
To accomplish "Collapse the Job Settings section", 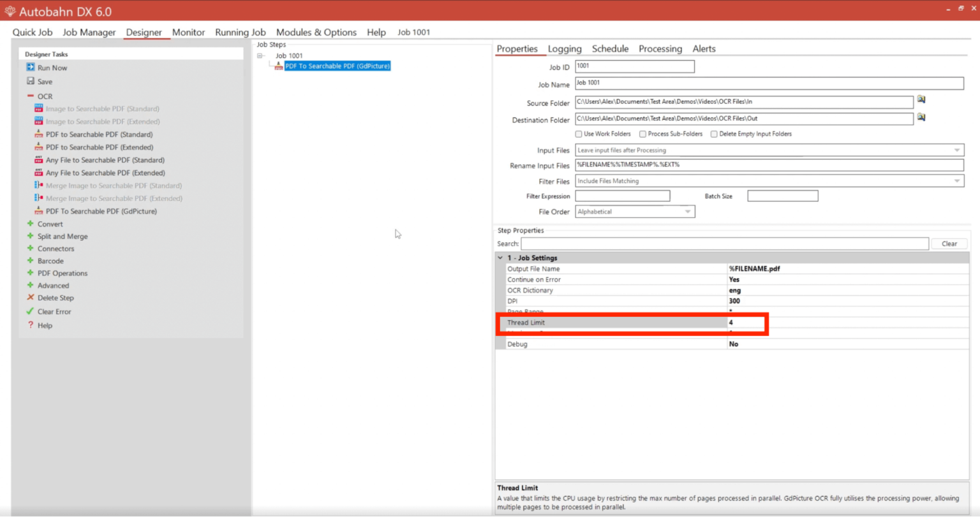I will 501,258.
